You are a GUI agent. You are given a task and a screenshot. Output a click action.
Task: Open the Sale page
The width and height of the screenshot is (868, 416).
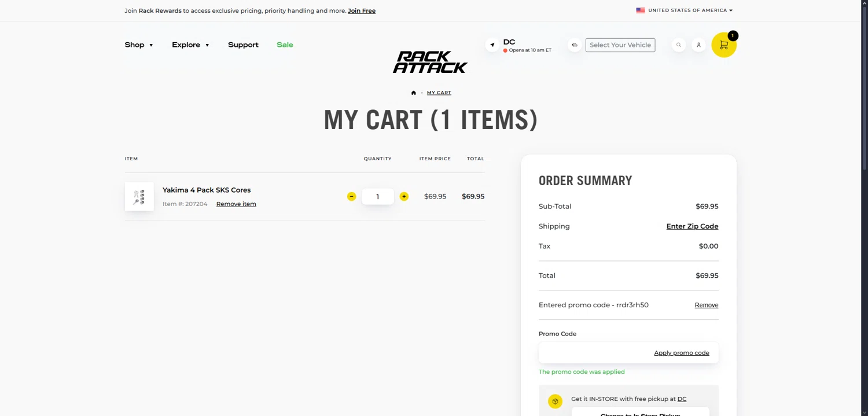click(285, 45)
